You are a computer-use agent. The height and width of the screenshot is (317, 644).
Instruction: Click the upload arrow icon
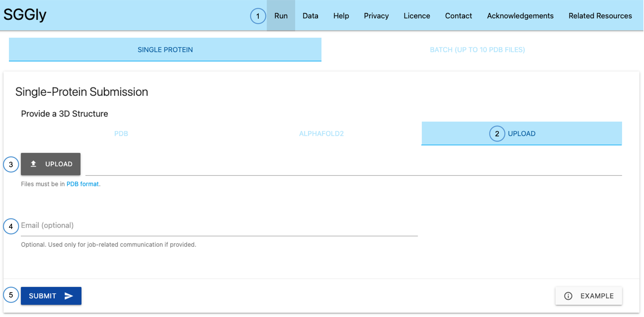click(33, 164)
